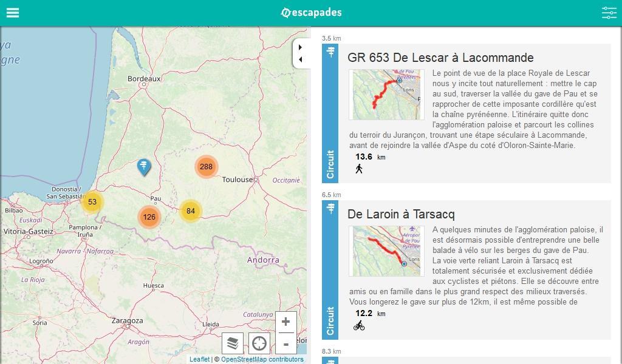622x364 pixels.
Task: Click the Lleida label on the map
Action: (210, 324)
